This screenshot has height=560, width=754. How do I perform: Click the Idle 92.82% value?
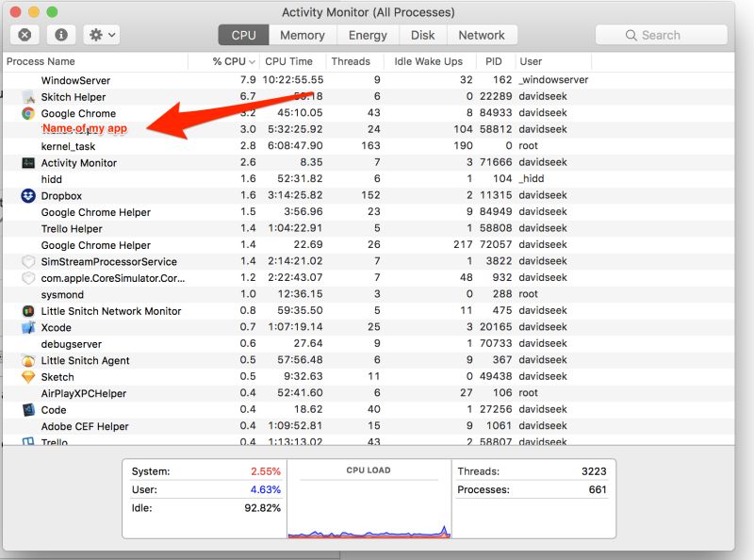click(x=263, y=508)
